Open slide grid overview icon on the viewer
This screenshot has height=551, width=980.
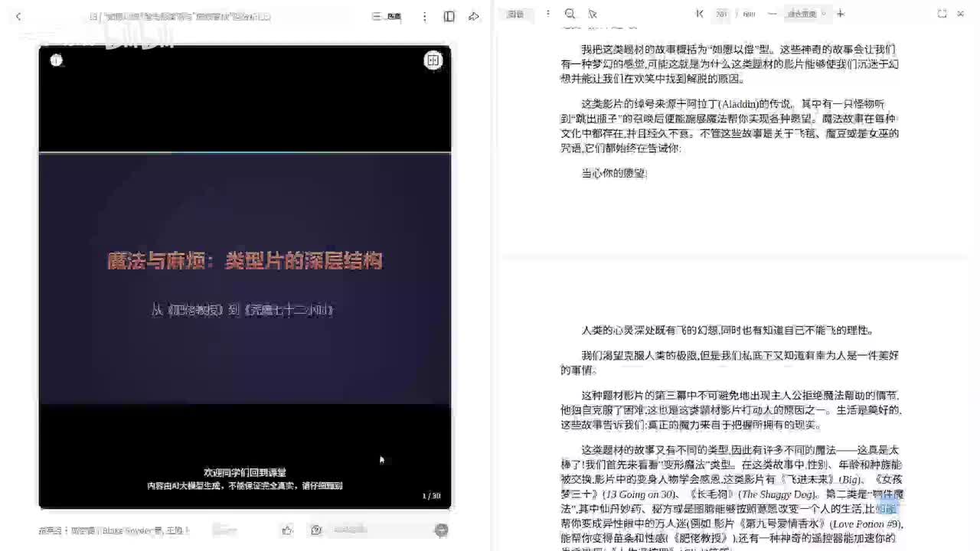point(433,60)
